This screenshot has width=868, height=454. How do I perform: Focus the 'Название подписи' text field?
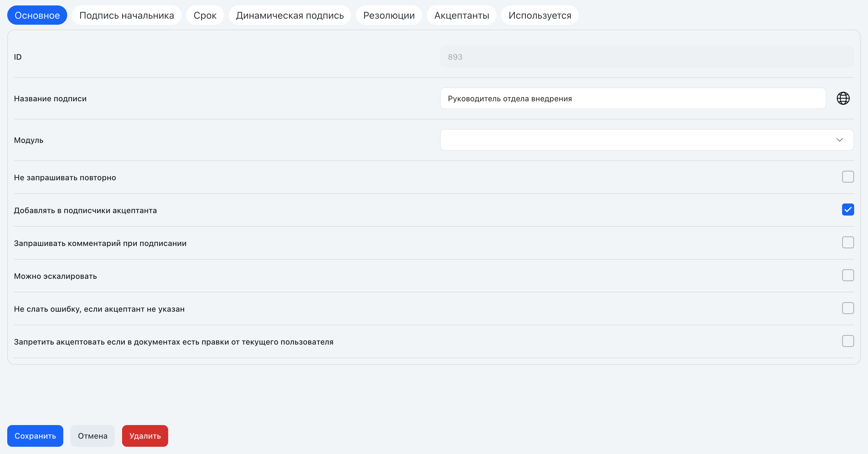click(x=633, y=98)
